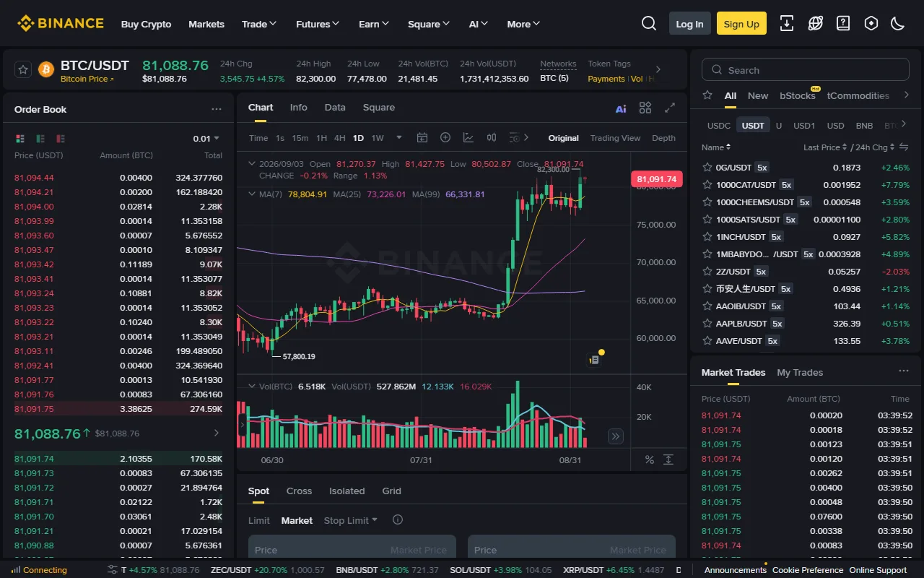Sort the market list by Name

click(x=716, y=147)
